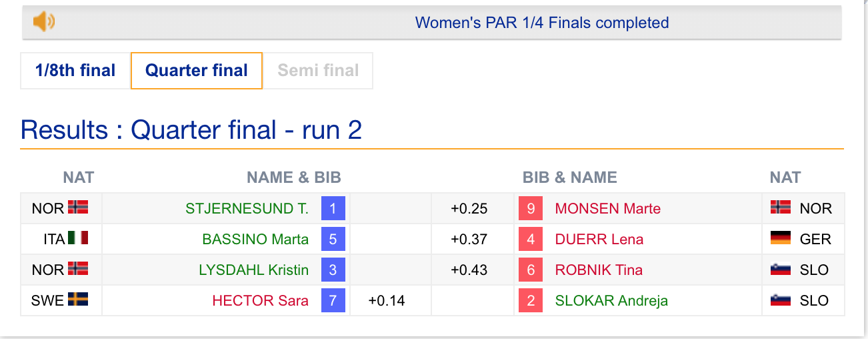
Task: Select red bib number 2 badge
Action: pos(531,300)
